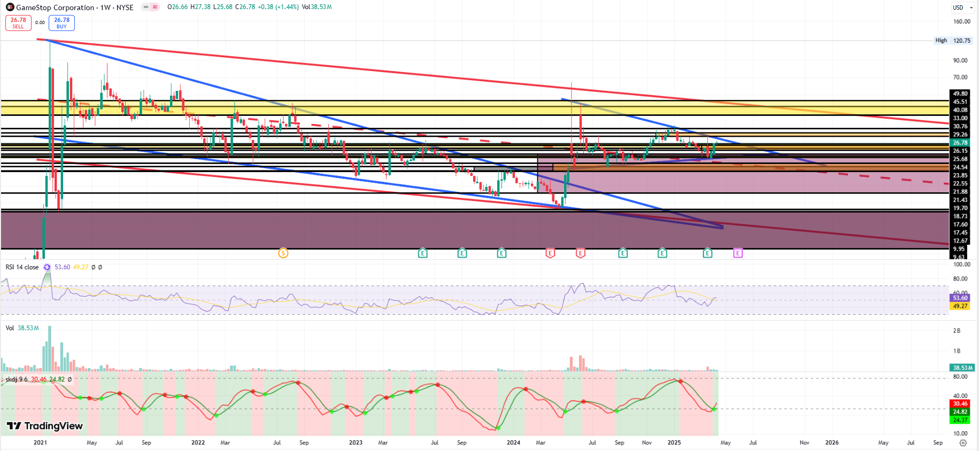Click the GameStop logo icon

(10, 7)
